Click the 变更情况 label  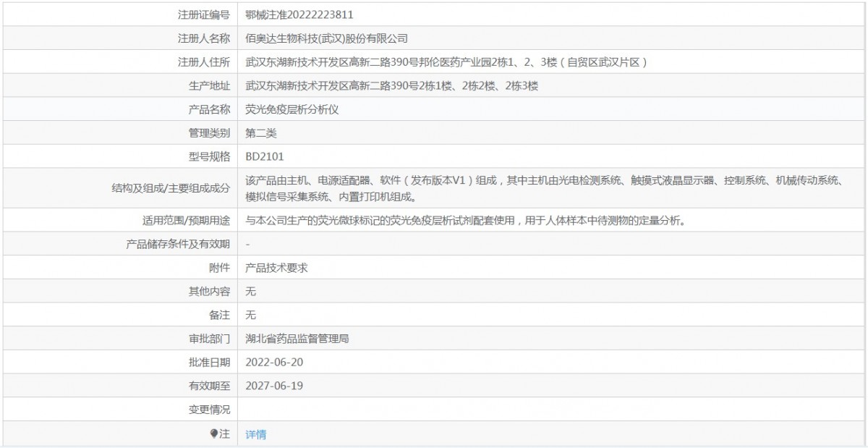click(209, 410)
